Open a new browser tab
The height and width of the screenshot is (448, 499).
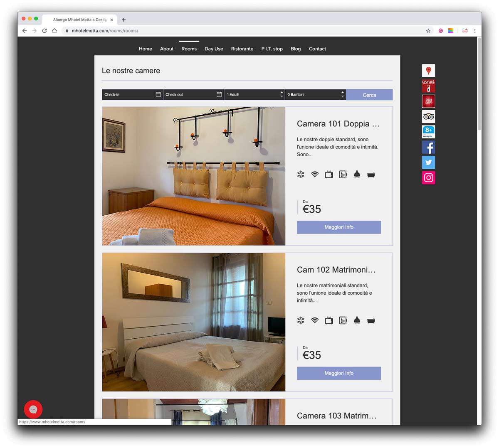(x=124, y=20)
